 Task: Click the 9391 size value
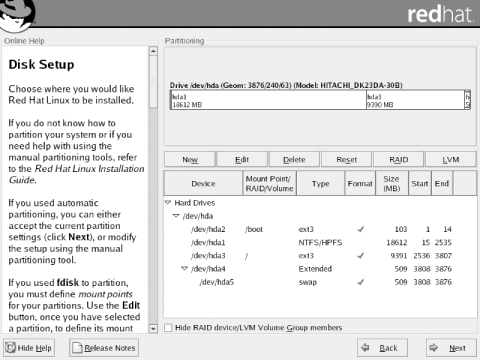point(399,256)
